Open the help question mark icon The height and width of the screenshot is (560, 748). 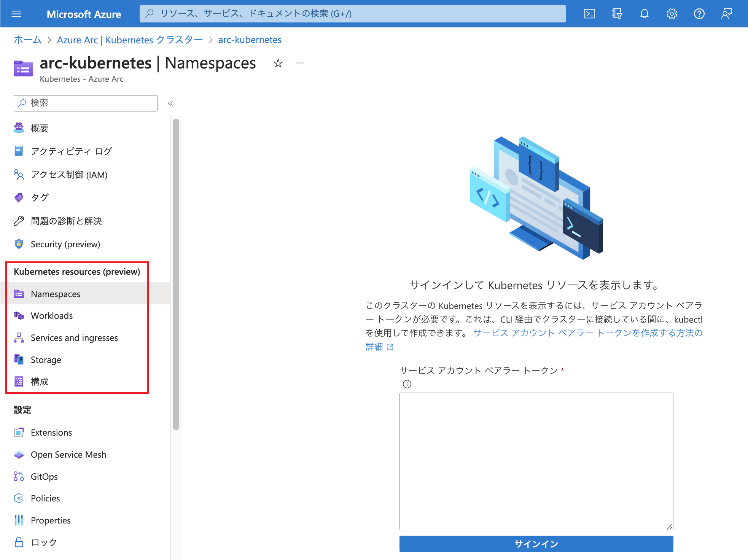click(x=699, y=14)
